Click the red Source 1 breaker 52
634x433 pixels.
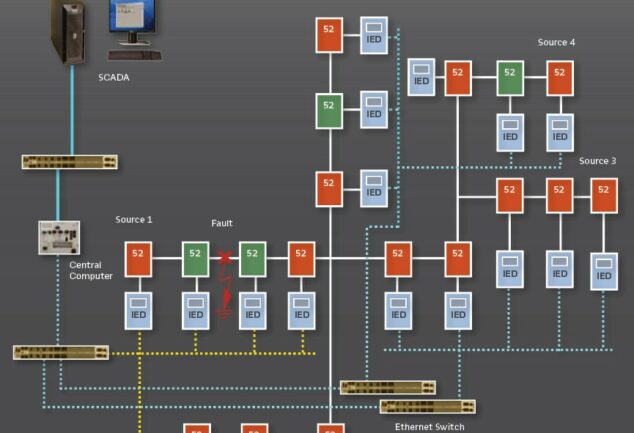click(x=139, y=258)
